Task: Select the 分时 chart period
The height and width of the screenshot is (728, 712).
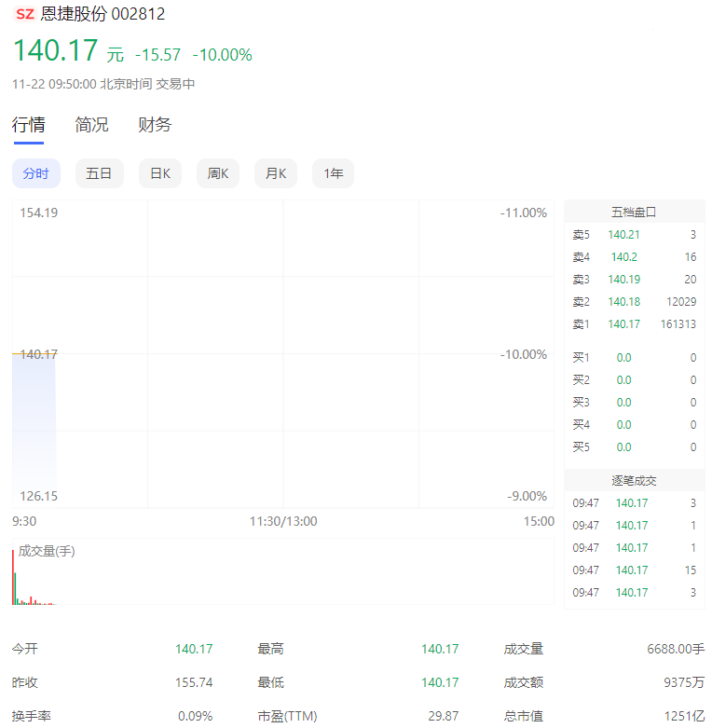Action: (x=36, y=173)
